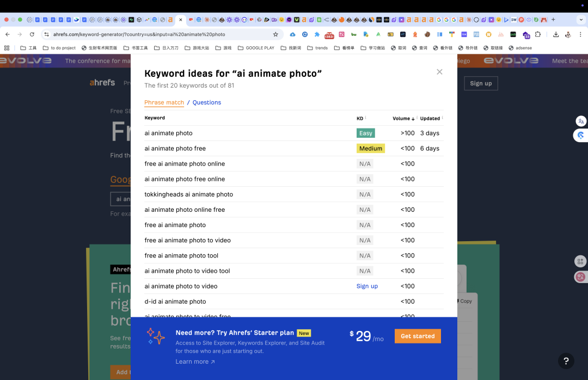Open the apps grid in bookmarks bar
This screenshot has height=380, width=588.
(x=7, y=48)
